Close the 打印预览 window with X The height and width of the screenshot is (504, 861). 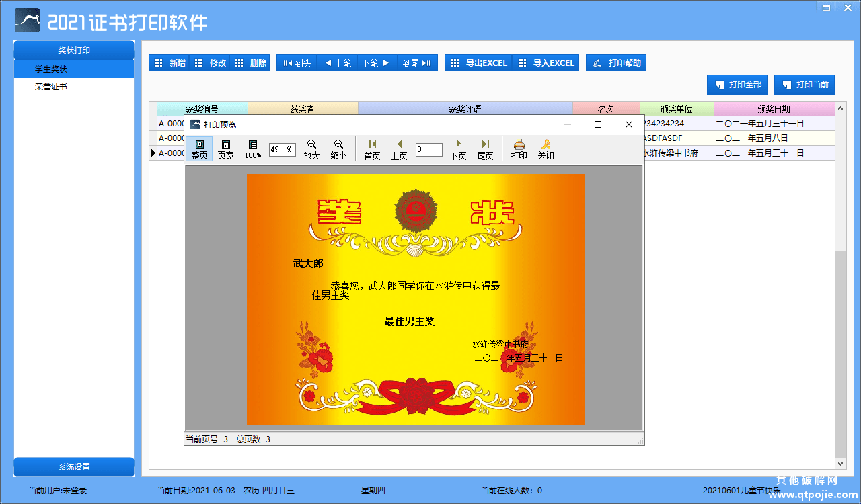pyautogui.click(x=629, y=124)
